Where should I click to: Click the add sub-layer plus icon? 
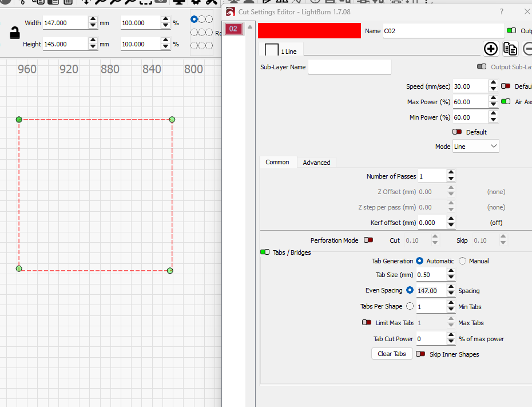pyautogui.click(x=490, y=49)
